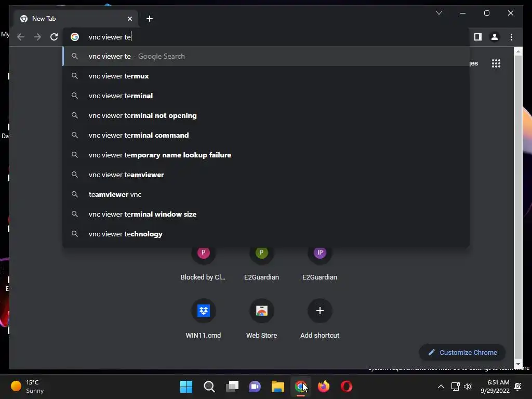This screenshot has height=399, width=532.
Task: Open File Explorer on taskbar
Action: point(278,387)
